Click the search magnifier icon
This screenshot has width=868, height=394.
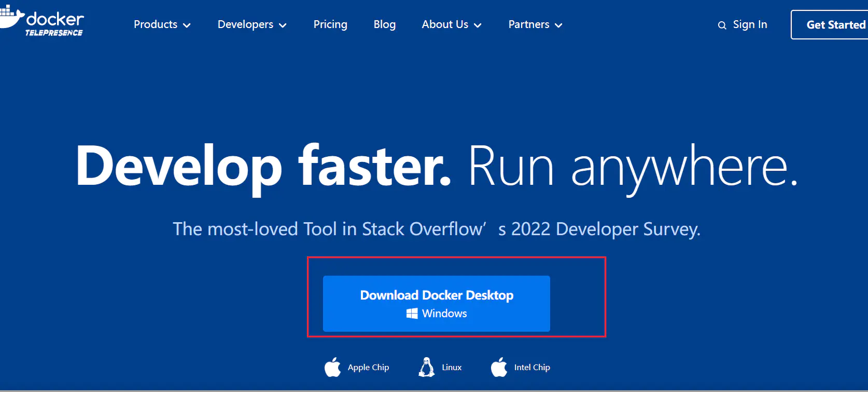point(722,25)
